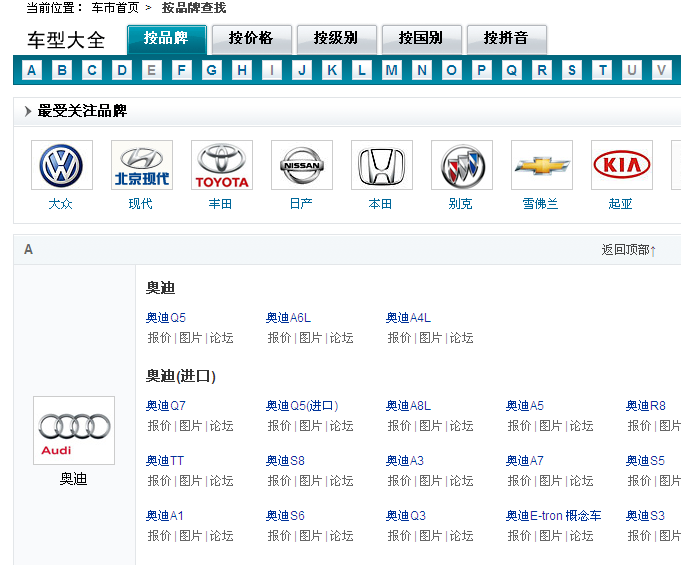Open the 奥迪Q5(进口) model link

(x=302, y=406)
